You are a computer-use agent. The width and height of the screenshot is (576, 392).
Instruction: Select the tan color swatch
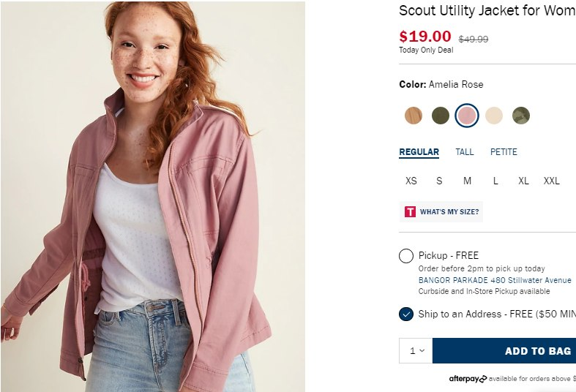coord(414,116)
